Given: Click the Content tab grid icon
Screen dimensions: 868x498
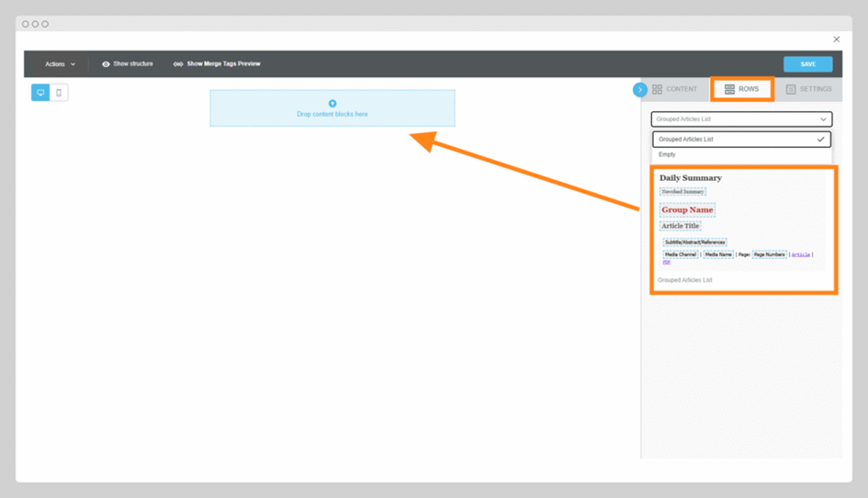Looking at the screenshot, I should point(657,89).
